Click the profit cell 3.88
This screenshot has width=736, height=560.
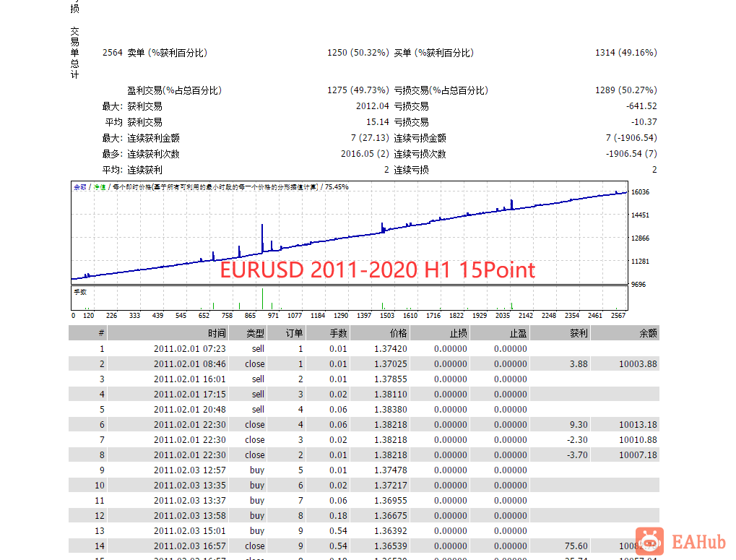tap(579, 363)
